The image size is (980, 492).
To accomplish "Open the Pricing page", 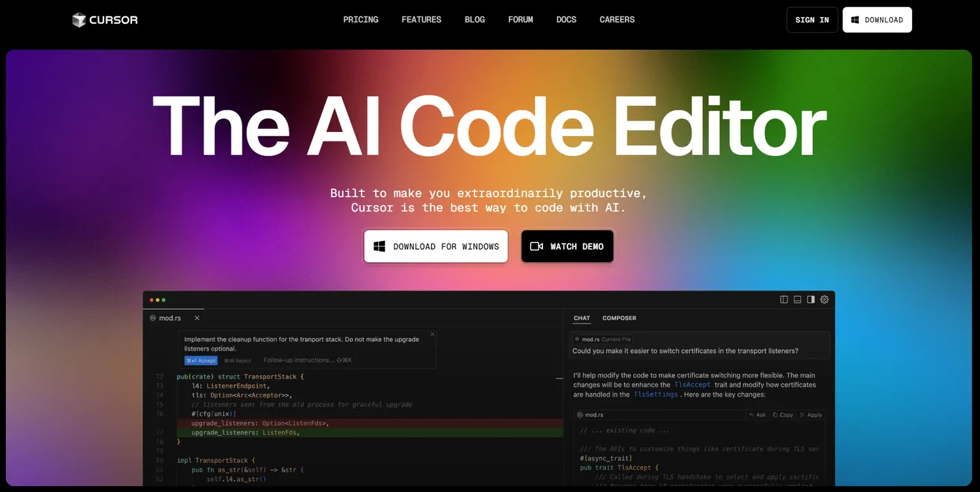I will (x=361, y=20).
